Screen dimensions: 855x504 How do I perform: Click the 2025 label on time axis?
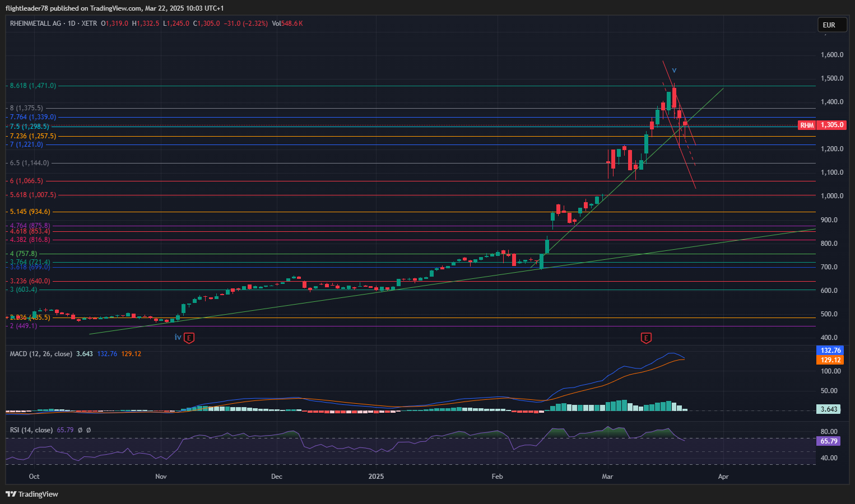376,477
